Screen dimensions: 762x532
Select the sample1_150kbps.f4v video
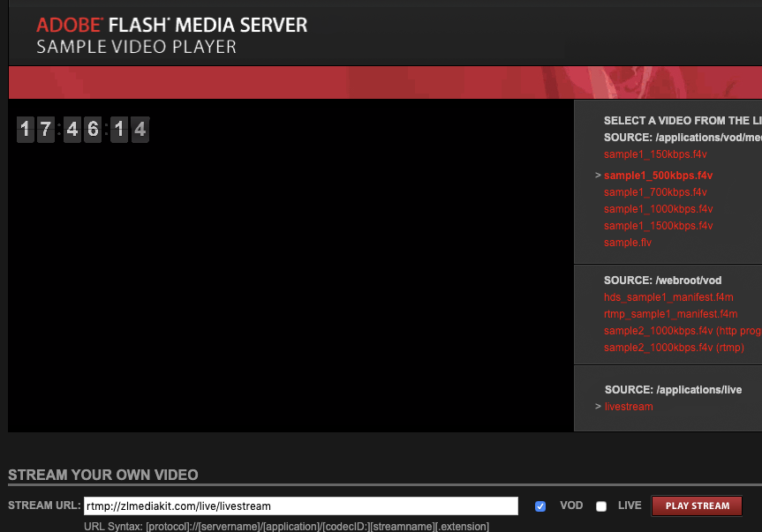[653, 154]
